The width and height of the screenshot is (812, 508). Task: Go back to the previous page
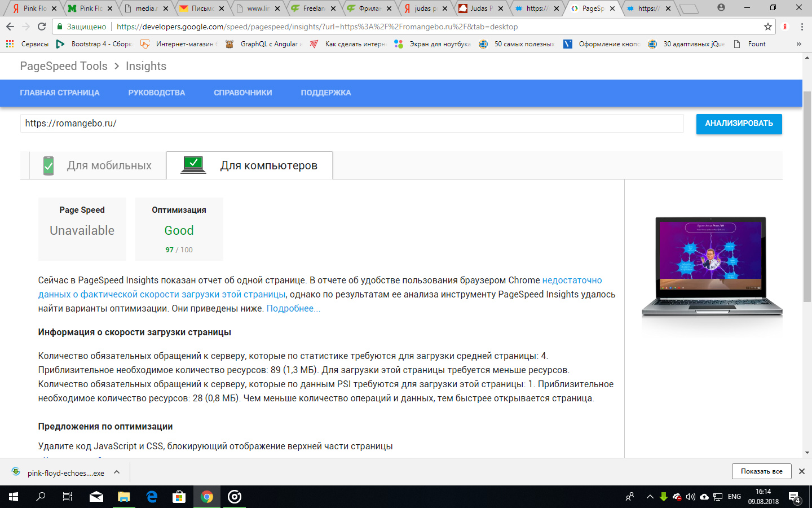coord(10,27)
